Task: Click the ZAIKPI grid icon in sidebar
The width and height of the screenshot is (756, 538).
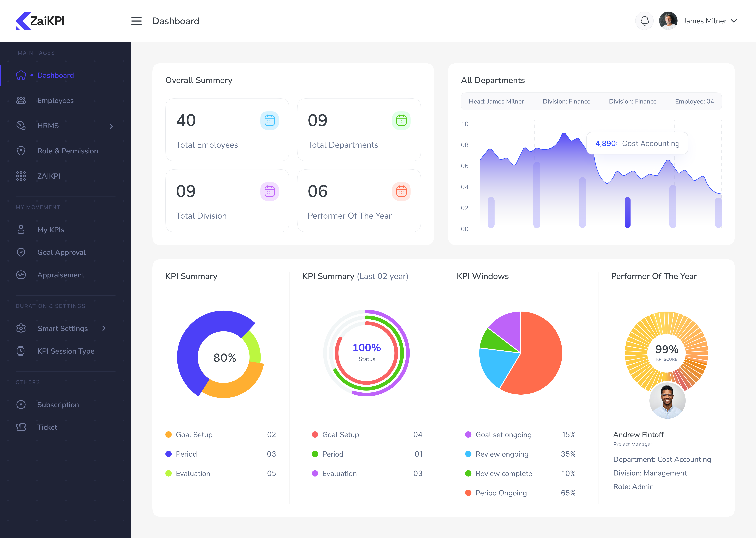Action: tap(21, 176)
